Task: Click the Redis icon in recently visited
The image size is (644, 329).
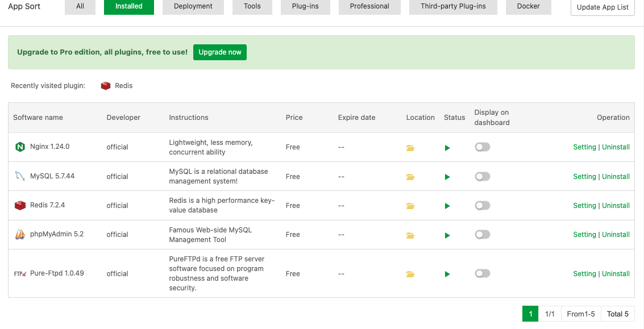Action: (x=106, y=86)
